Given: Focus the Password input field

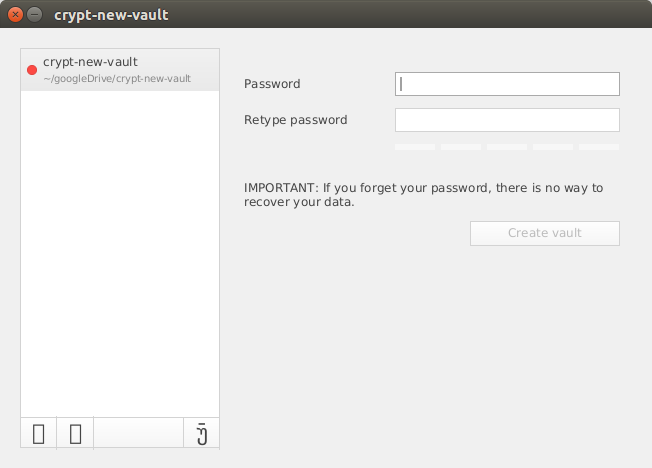Looking at the screenshot, I should point(507,84).
